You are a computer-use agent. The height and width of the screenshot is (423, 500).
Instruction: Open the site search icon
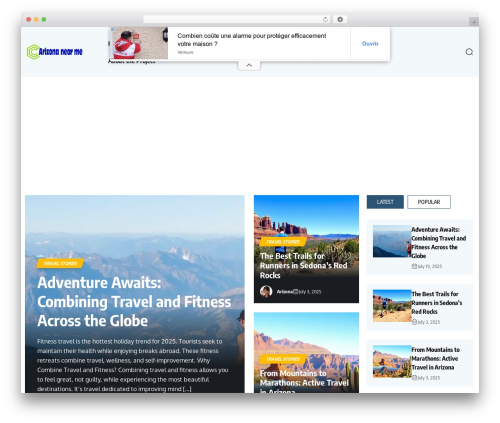[x=469, y=52]
